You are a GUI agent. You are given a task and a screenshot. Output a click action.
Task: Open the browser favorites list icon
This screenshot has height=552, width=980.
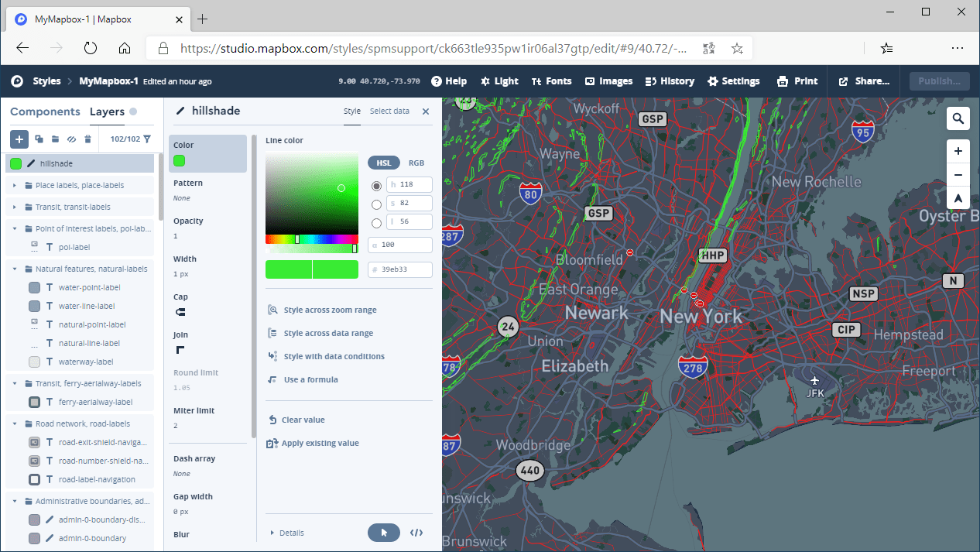click(887, 48)
